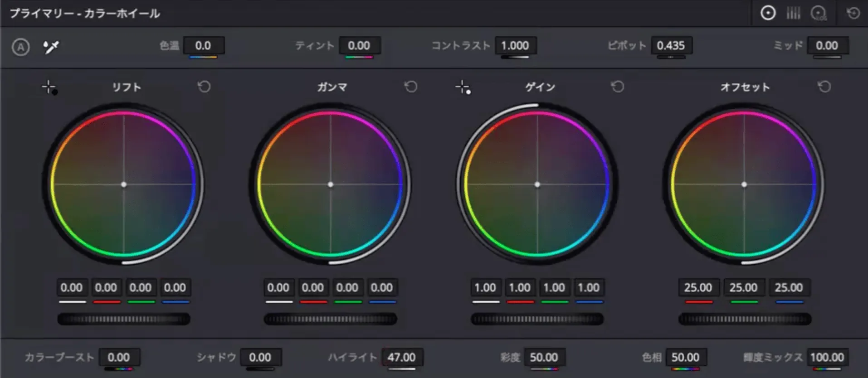Switch to primaries bars mode icon

click(x=793, y=13)
